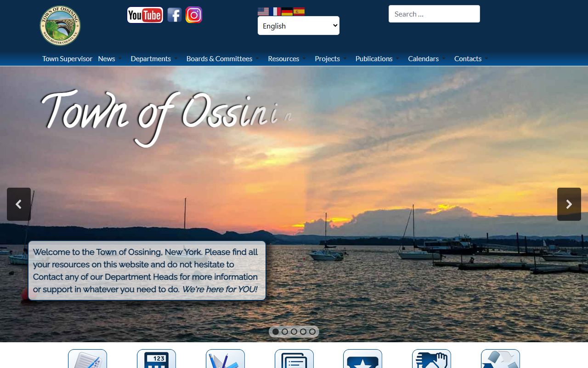This screenshot has width=588, height=368.
Task: Select the US flag for English
Action: (x=263, y=11)
